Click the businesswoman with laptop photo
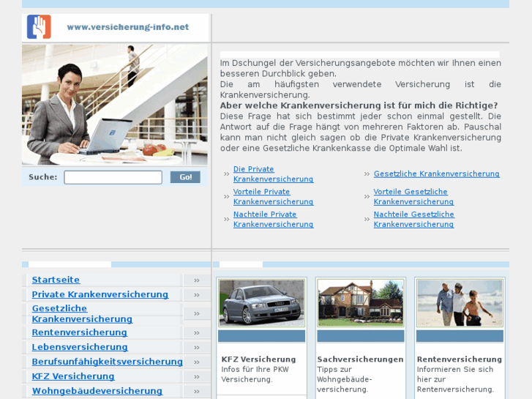This screenshot has width=532, height=399. (115, 105)
